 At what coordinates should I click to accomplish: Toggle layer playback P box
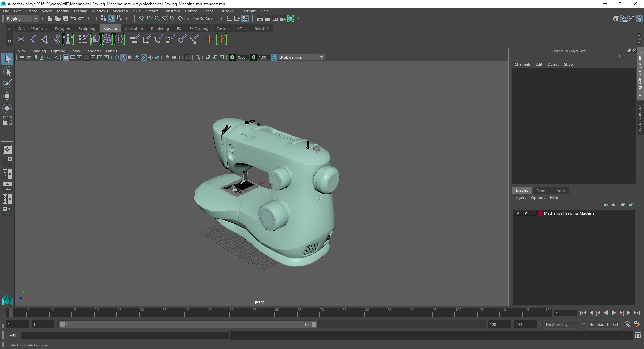526,213
